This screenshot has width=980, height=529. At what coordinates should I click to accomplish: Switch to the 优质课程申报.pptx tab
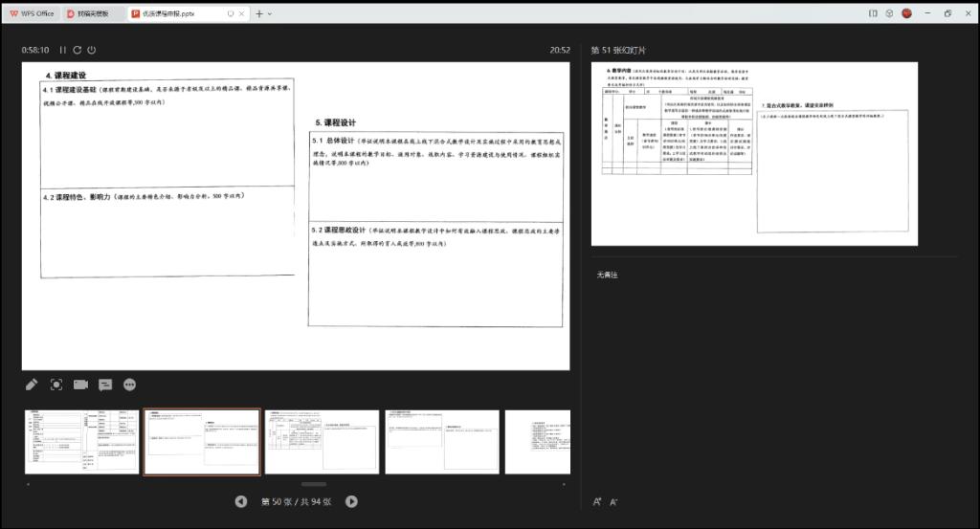coord(182,13)
